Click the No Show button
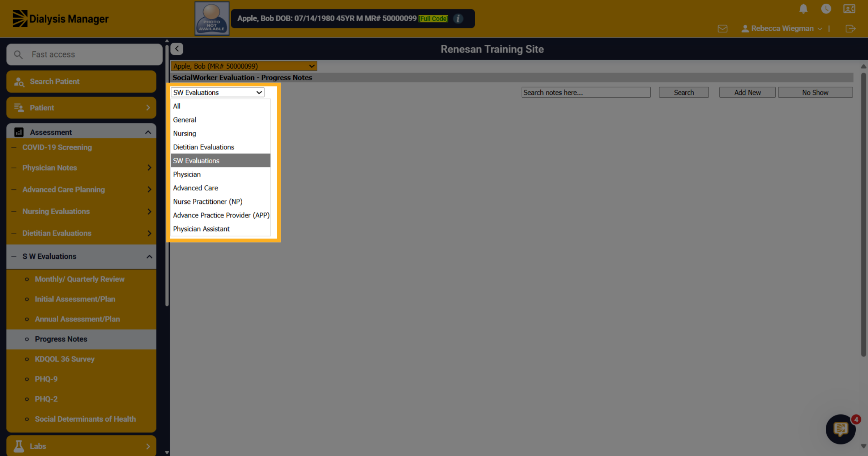The width and height of the screenshot is (868, 456). coord(815,93)
